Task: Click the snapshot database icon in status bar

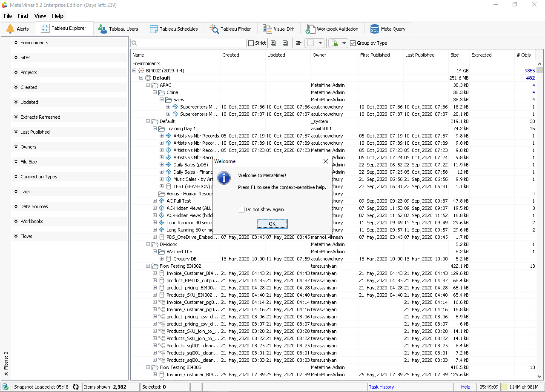Action: click(6, 387)
